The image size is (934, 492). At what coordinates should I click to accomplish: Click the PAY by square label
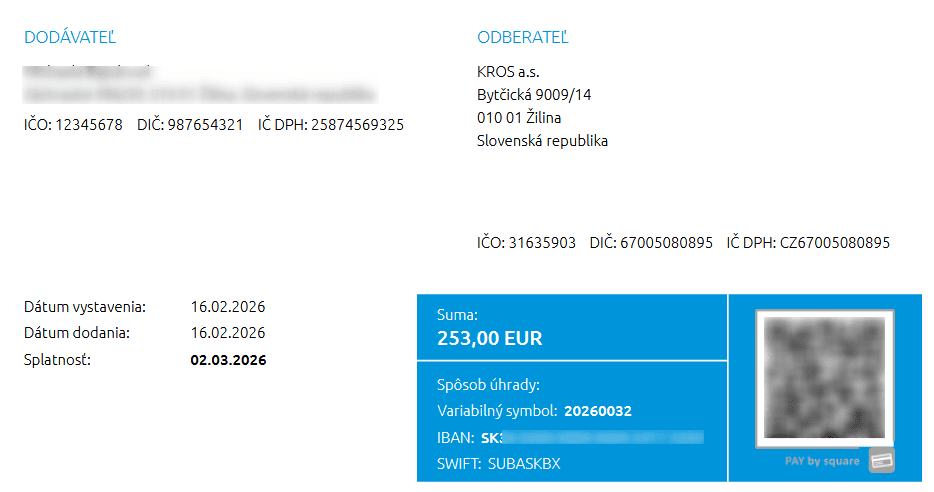click(x=822, y=462)
